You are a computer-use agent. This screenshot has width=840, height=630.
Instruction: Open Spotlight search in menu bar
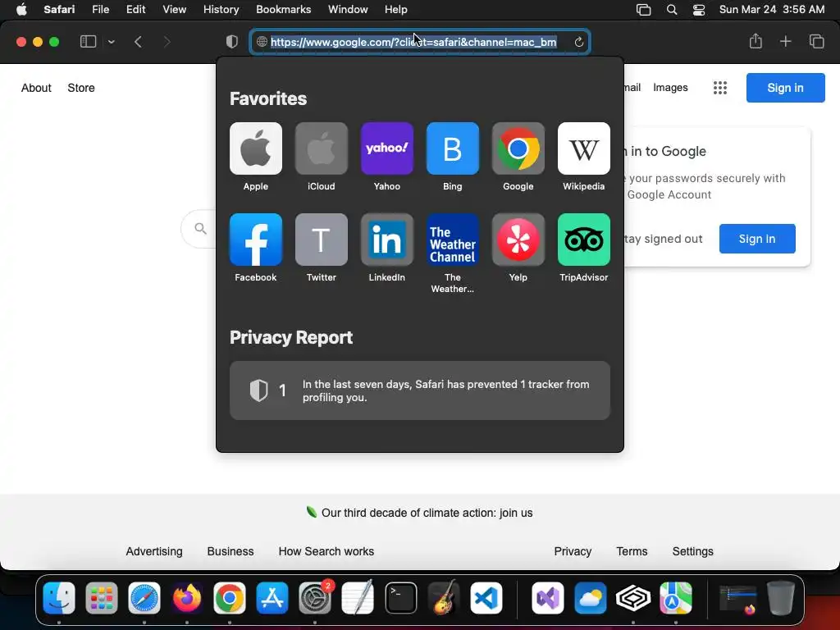[672, 10]
